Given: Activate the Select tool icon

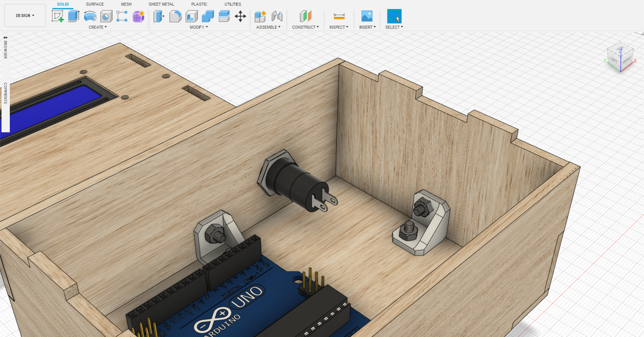Looking at the screenshot, I should (x=394, y=16).
